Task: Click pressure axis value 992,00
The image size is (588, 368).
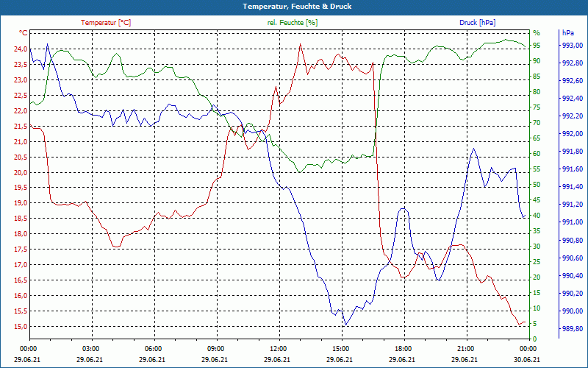Action: coord(573,134)
